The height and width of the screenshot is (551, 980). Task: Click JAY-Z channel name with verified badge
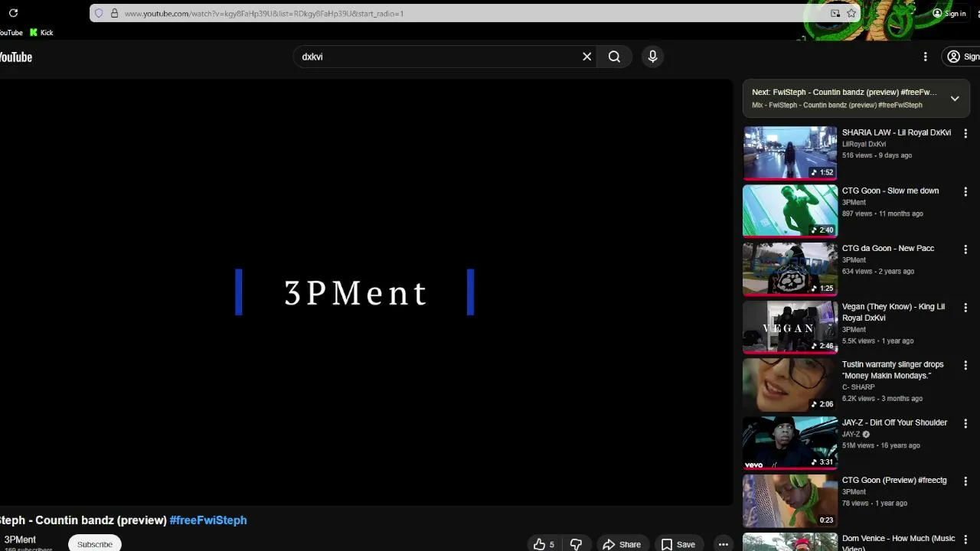855,434
